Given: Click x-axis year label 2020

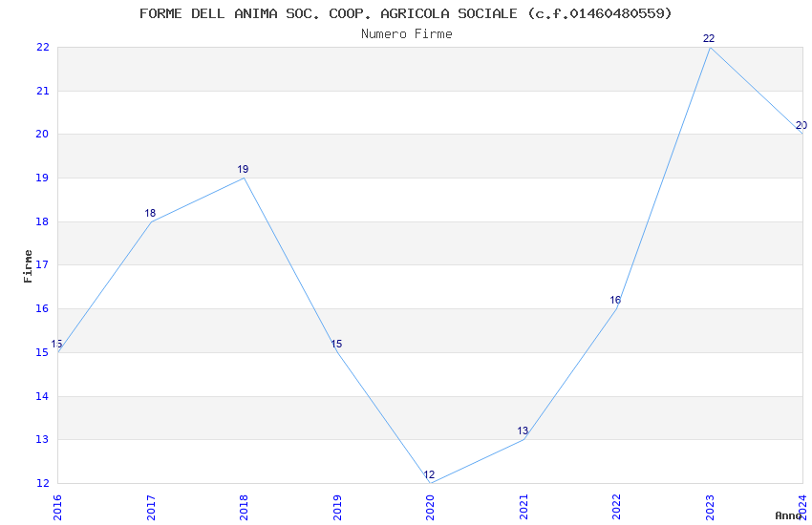Looking at the screenshot, I should pyautogui.click(x=430, y=507).
